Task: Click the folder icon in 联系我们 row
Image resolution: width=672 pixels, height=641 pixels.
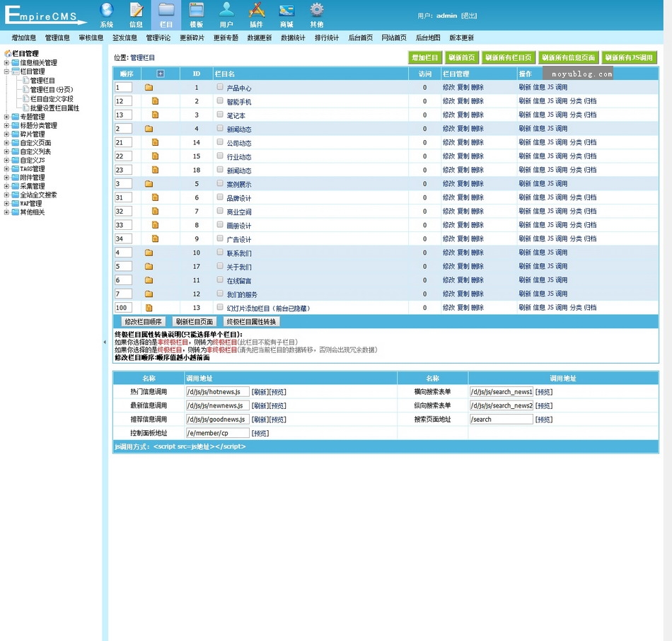Action: coord(149,253)
